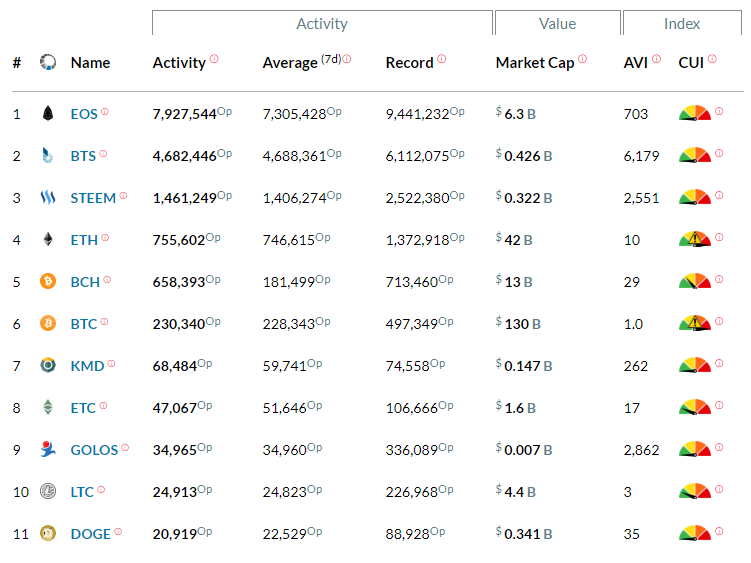Click the info icon next to Market Cap
Viewport: 751px width, 563px height.
click(x=582, y=59)
